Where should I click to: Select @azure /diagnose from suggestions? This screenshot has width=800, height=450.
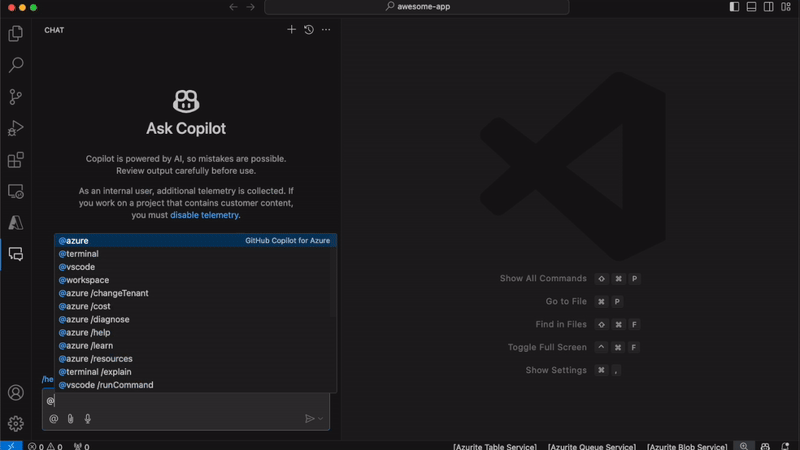click(94, 320)
